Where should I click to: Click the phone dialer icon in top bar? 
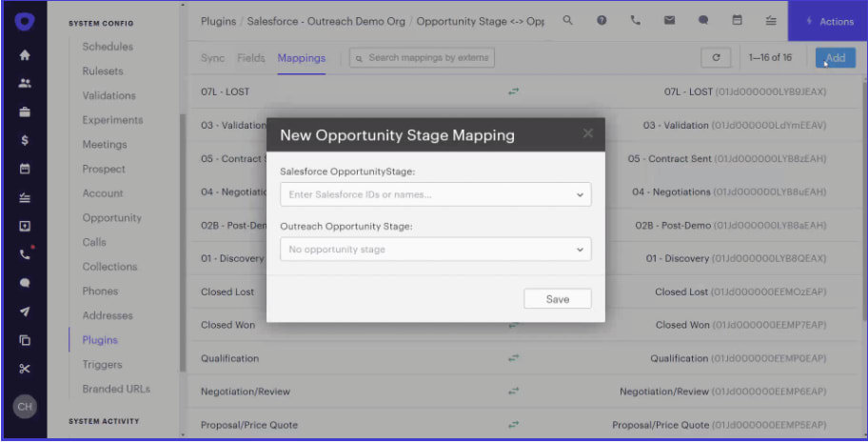[x=636, y=21]
